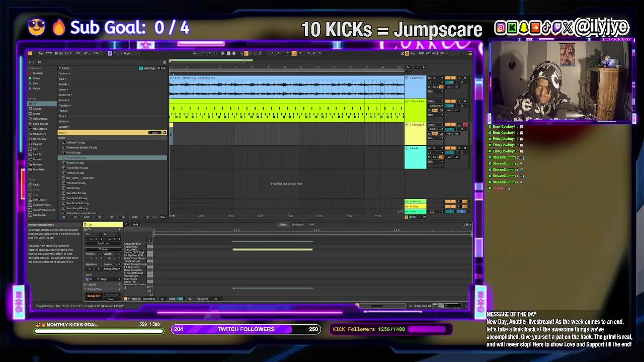
Task: Click the Duplicate button in clip panel
Action: 103,243
